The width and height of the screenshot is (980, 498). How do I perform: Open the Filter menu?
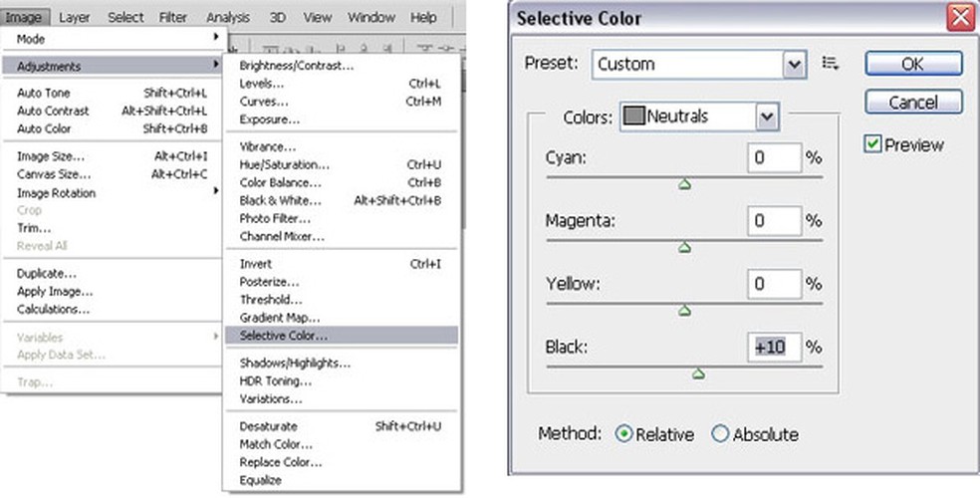point(173,17)
